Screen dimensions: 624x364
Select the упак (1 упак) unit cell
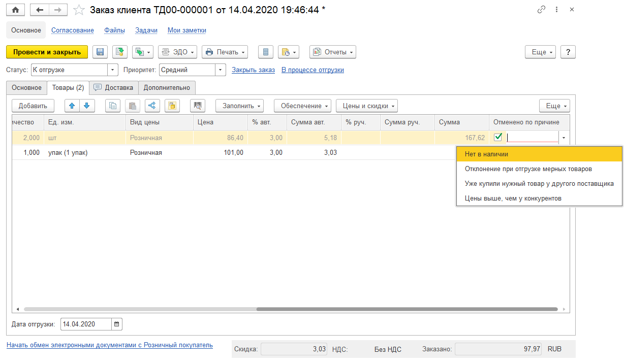coord(85,152)
